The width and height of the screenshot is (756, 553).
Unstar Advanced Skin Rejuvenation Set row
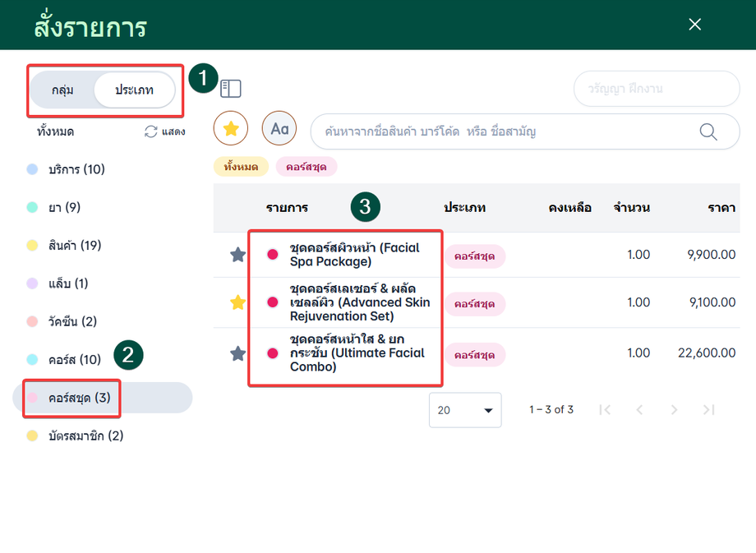237,302
